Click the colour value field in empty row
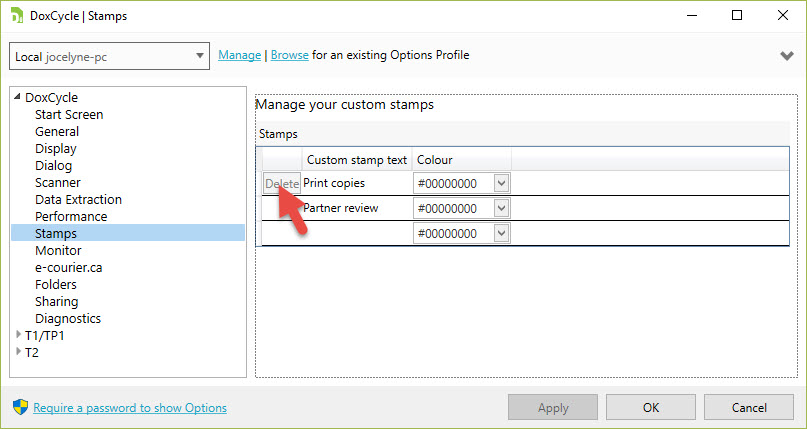This screenshot has width=807, height=429. tap(453, 234)
